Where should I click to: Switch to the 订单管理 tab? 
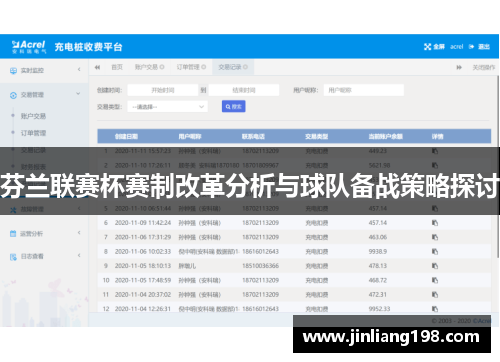[188, 67]
